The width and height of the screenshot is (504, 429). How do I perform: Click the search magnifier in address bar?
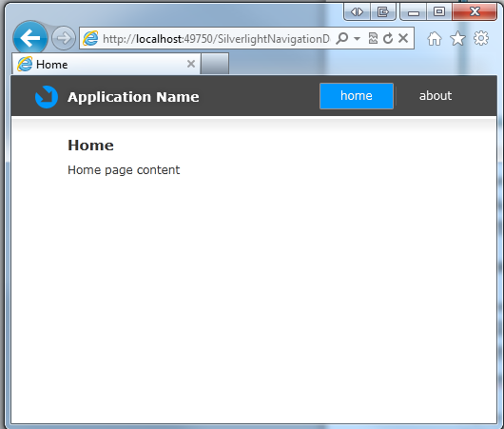click(342, 39)
